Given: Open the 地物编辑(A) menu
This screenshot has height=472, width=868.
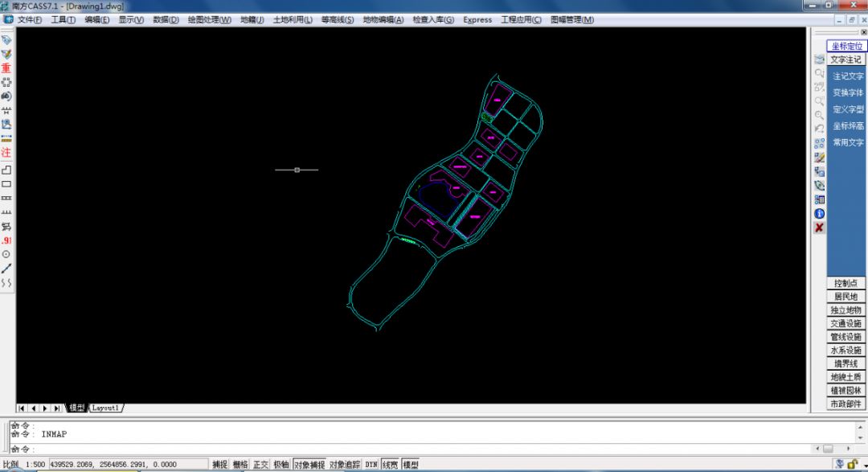Looking at the screenshot, I should pos(383,20).
